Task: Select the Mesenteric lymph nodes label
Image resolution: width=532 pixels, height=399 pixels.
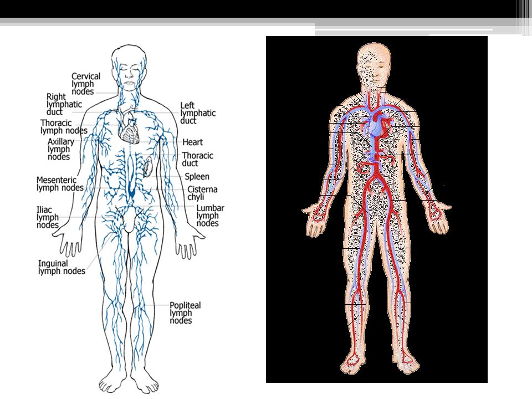Action: coord(60,183)
